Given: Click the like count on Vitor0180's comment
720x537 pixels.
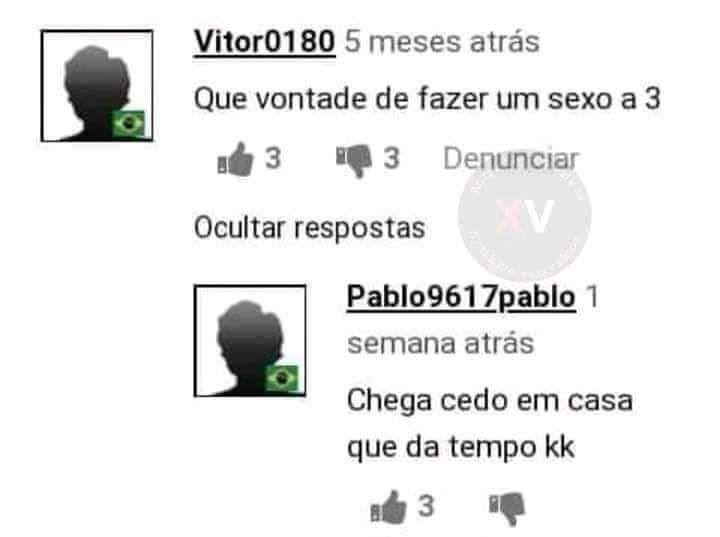Looking at the screenshot, I should point(273,159).
